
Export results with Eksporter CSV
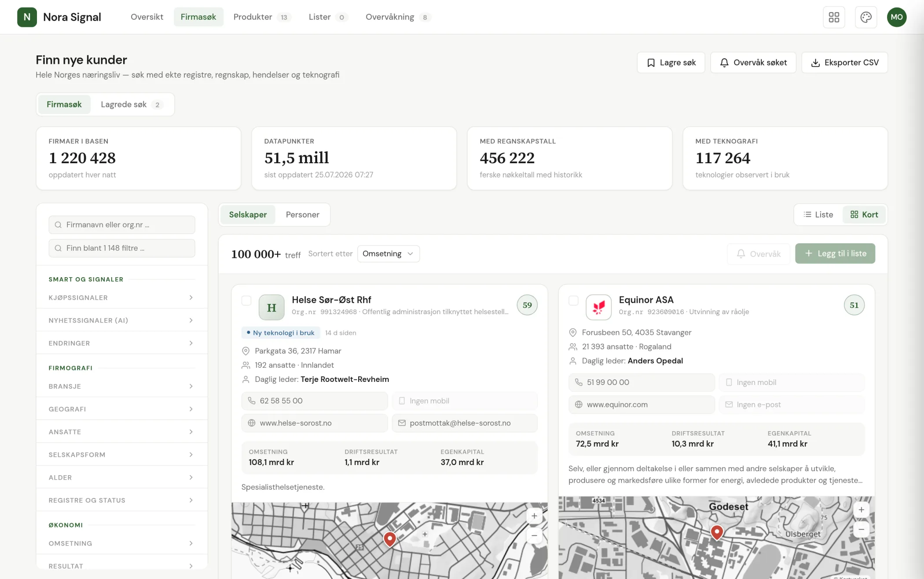845,62
